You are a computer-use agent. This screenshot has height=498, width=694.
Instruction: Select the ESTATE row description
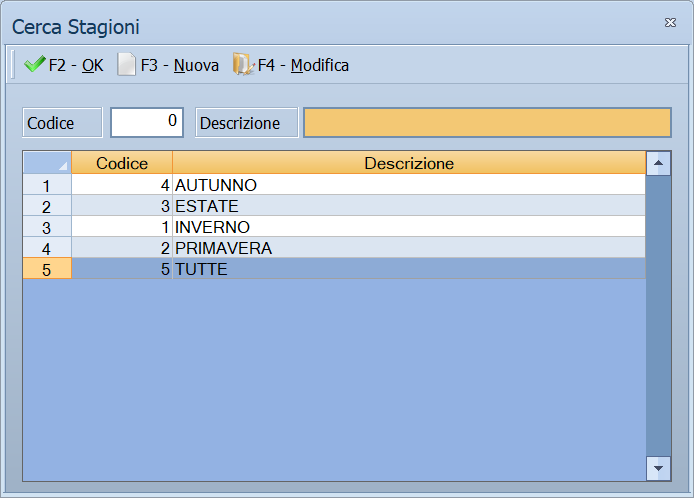[x=409, y=206]
